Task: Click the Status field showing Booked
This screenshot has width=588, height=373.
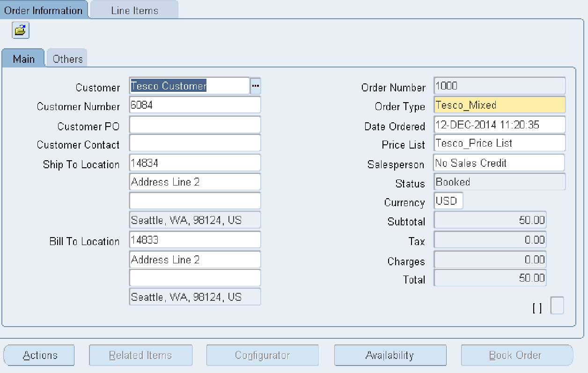Action: click(x=500, y=182)
